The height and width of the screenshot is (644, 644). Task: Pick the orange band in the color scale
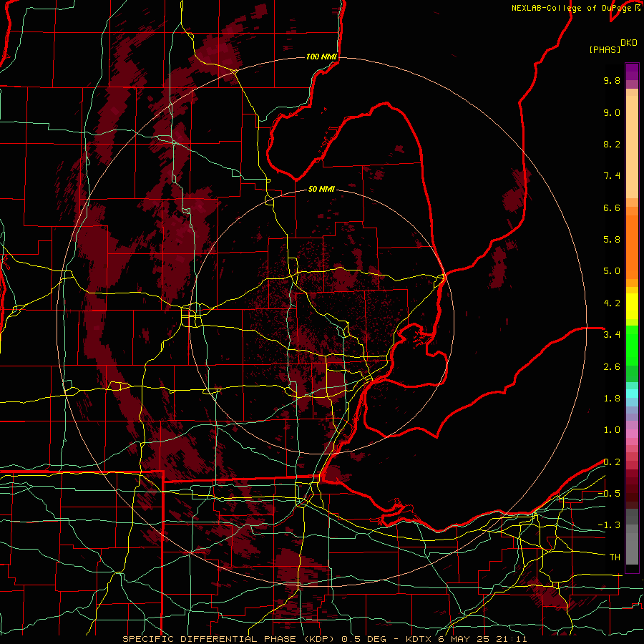pos(632,247)
